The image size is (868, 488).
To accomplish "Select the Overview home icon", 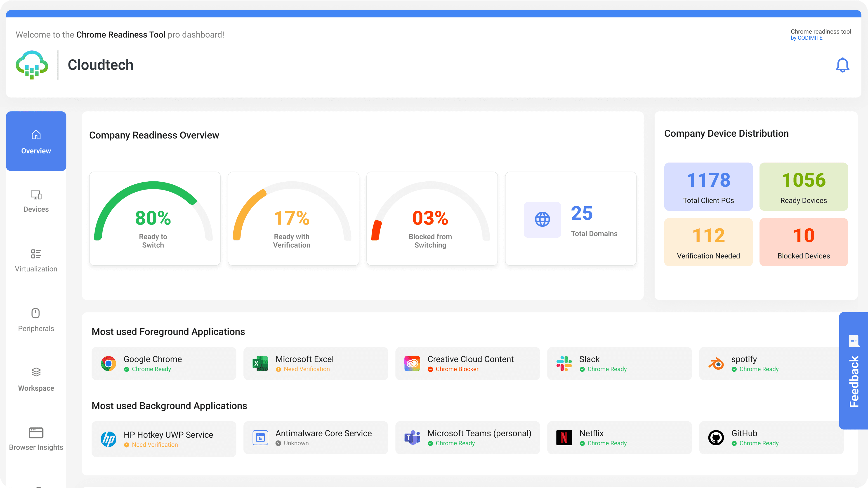I will (36, 135).
